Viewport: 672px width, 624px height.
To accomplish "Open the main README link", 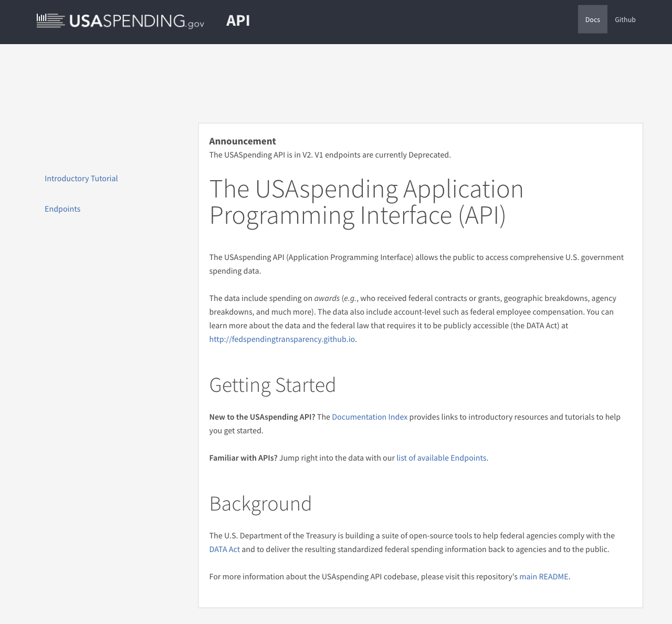I will pyautogui.click(x=543, y=577).
